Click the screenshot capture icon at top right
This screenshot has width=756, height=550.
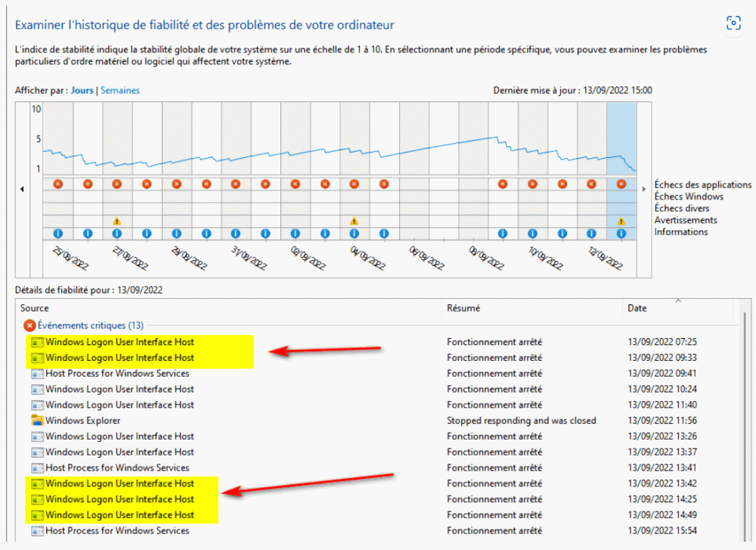tap(733, 23)
